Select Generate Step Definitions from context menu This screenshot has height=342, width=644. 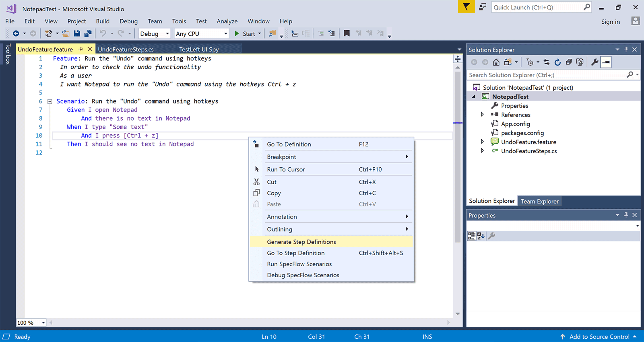point(301,242)
